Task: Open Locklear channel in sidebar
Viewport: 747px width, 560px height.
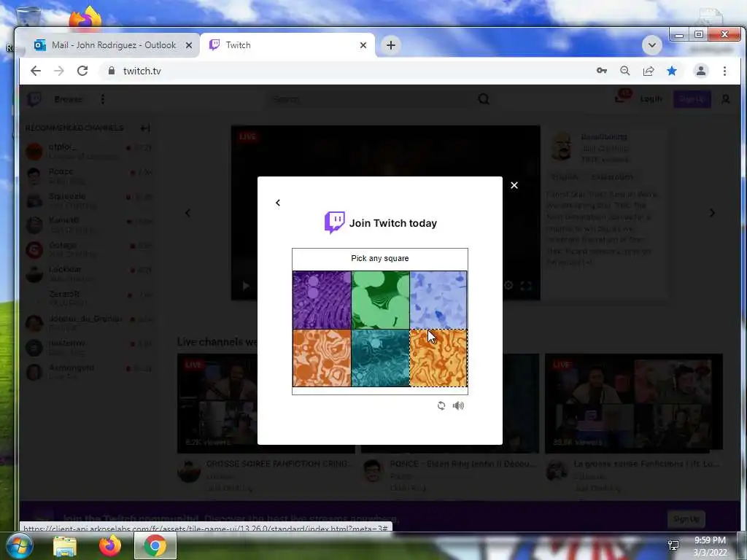Action: pos(88,274)
